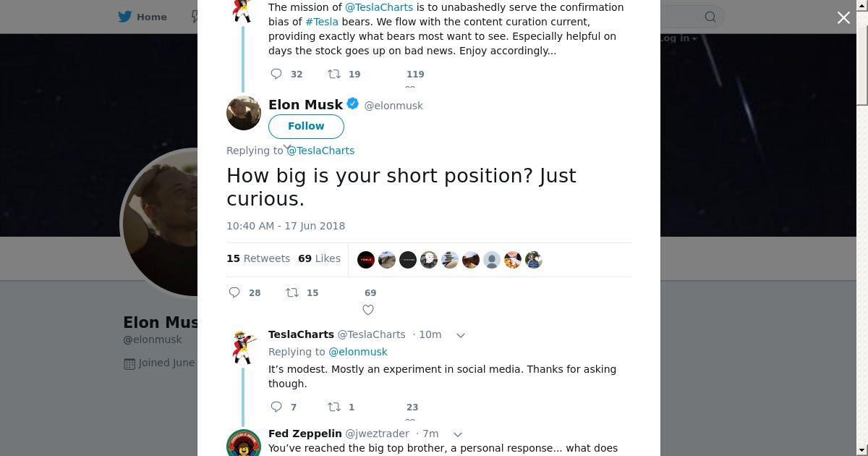The image size is (868, 456).
Task: Retweet the TeslaCharts mission tweet
Action: point(334,74)
